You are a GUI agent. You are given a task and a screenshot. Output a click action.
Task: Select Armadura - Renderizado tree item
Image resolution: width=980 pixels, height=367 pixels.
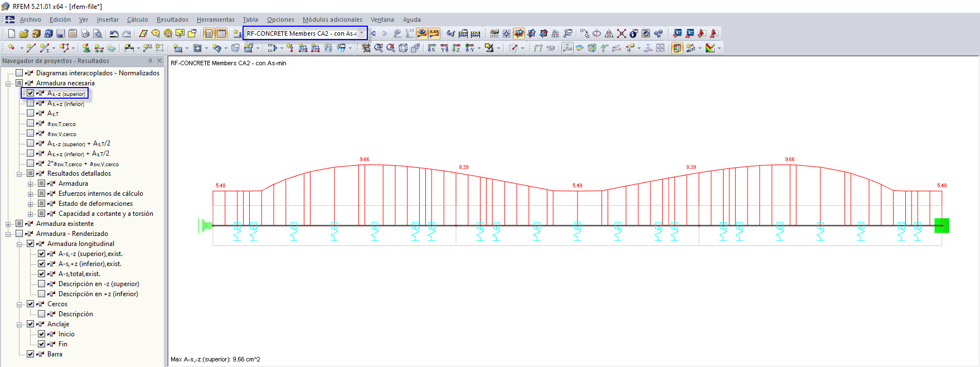72,234
